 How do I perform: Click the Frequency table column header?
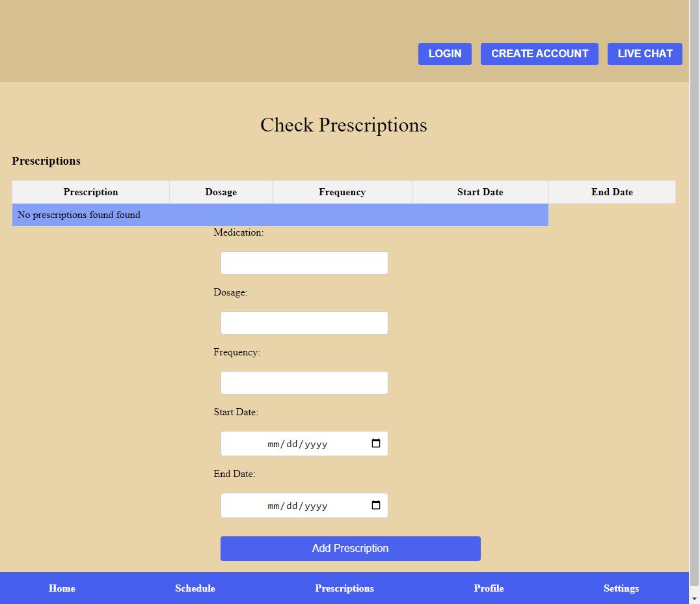[x=342, y=192]
